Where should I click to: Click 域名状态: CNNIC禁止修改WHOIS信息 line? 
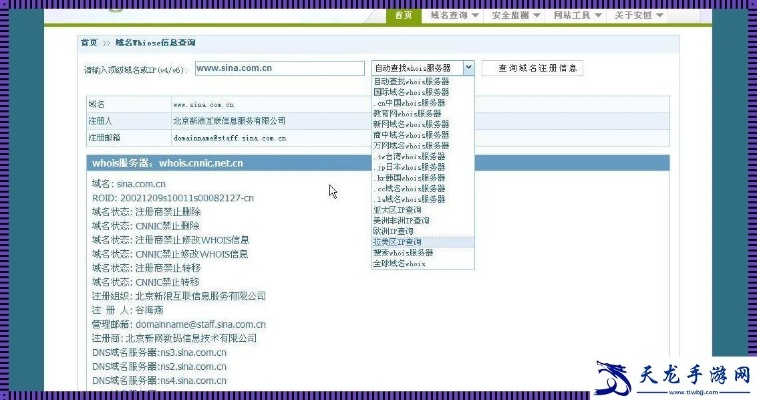(170, 254)
